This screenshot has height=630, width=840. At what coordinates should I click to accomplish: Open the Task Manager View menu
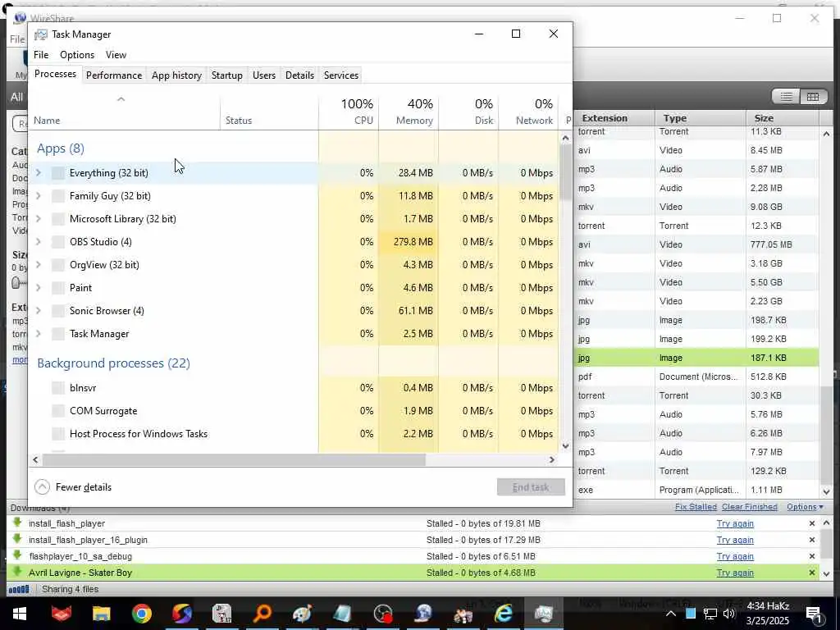pos(116,55)
